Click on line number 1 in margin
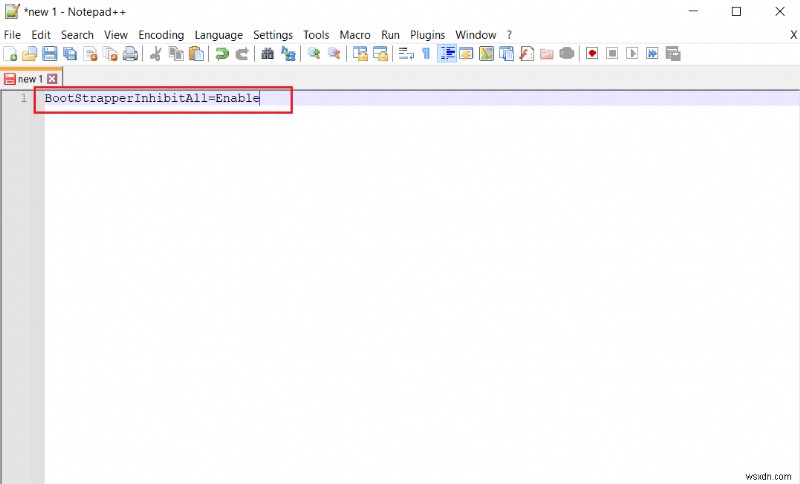This screenshot has width=800, height=484. pos(23,98)
